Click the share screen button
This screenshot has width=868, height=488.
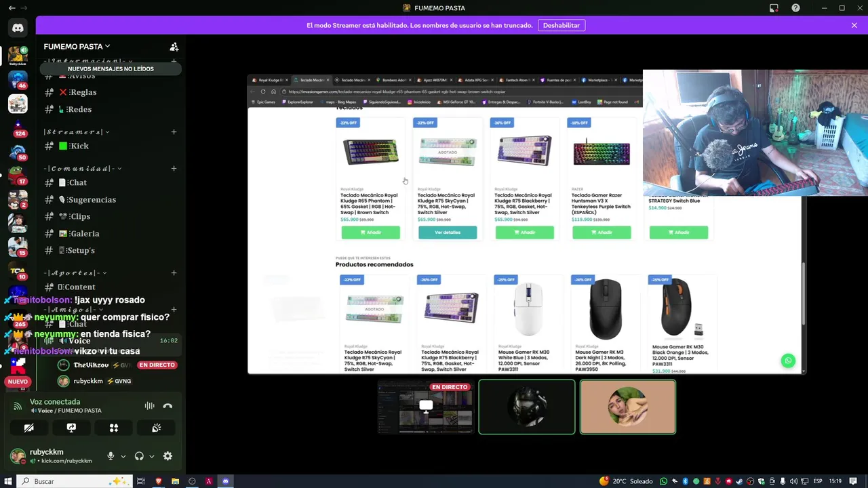[x=71, y=428]
